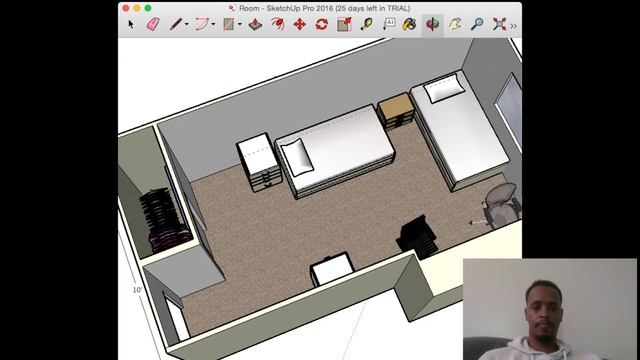Viewport: 640px width, 360px height.
Task: Click the pillow on the left bed
Action: coord(298,157)
